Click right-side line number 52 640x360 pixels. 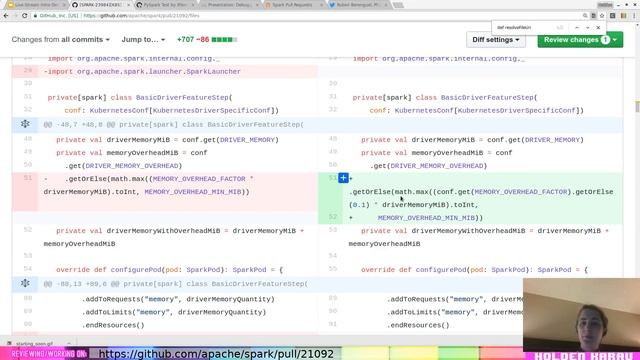(x=333, y=217)
